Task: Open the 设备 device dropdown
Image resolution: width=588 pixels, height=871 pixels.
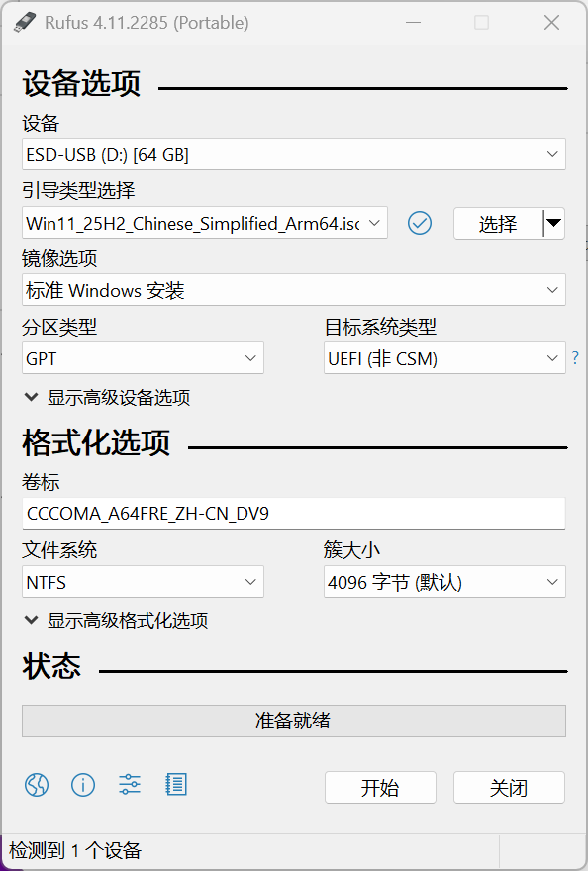Action: (x=293, y=154)
